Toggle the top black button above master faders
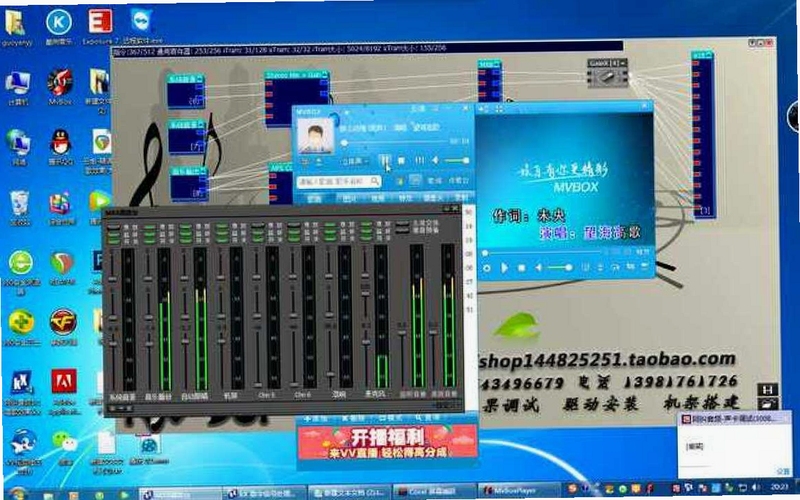This screenshot has height=500, width=800. 403,224
